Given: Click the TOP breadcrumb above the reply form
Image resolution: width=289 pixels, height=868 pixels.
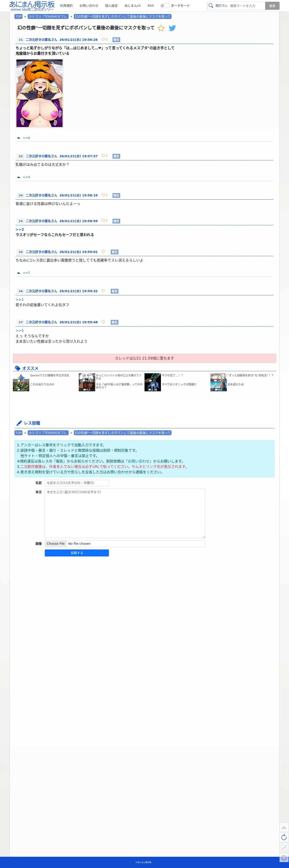Looking at the screenshot, I should [x=18, y=433].
